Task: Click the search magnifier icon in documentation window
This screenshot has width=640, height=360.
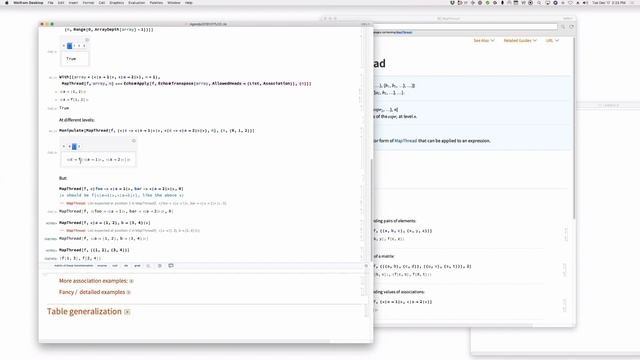Action: pos(563,27)
